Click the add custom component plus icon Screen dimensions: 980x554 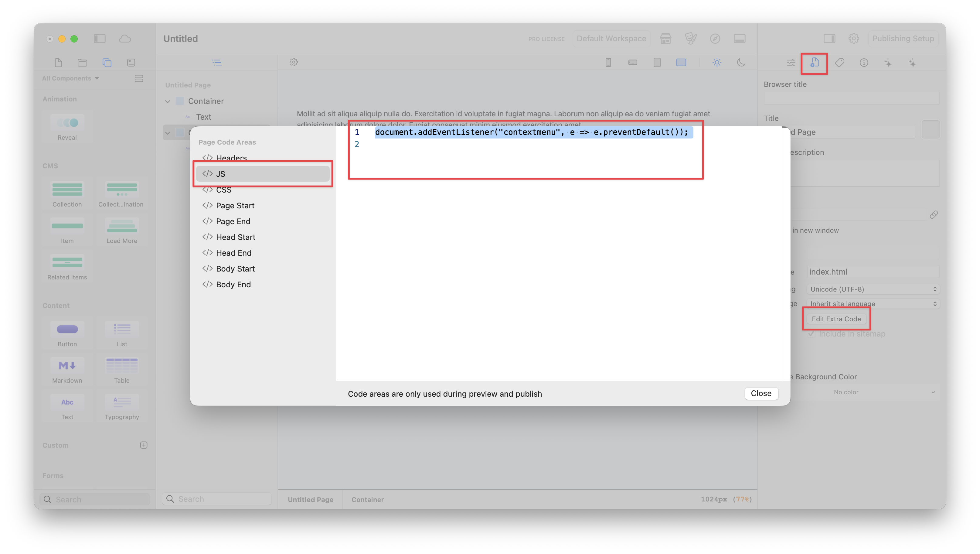point(143,445)
